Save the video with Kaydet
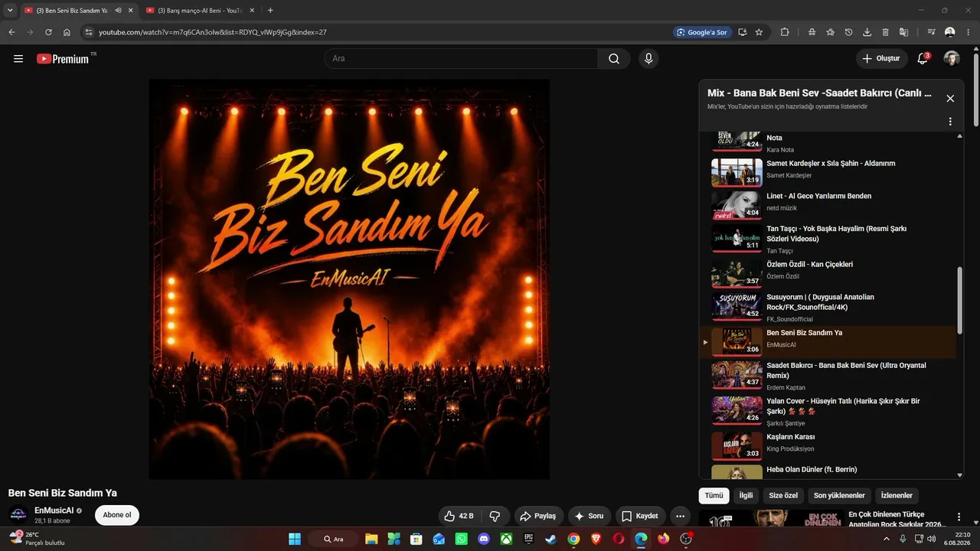Image resolution: width=980 pixels, height=551 pixels. [639, 516]
